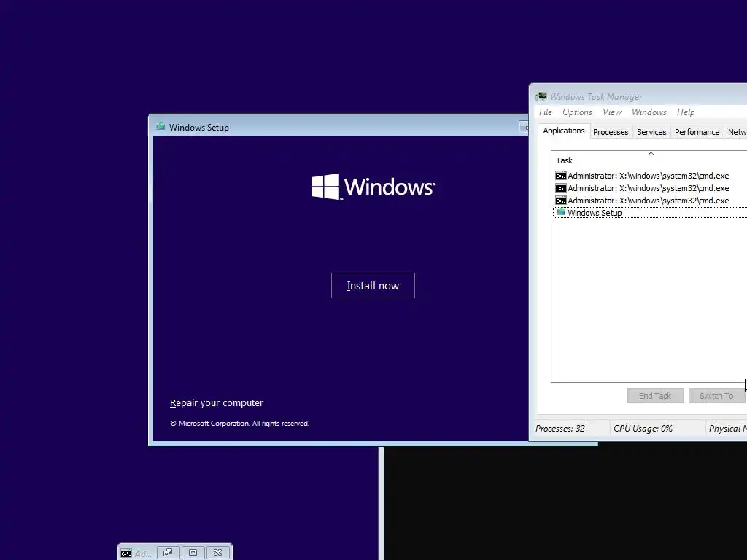Open the Options menu in Task Manager
Viewport: 747px width, 560px height.
(578, 112)
